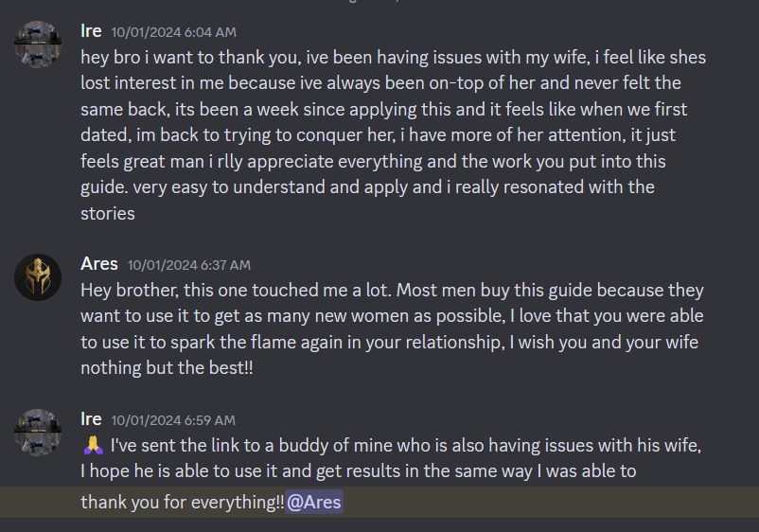Click the line 'I hope he is able'

(x=358, y=471)
